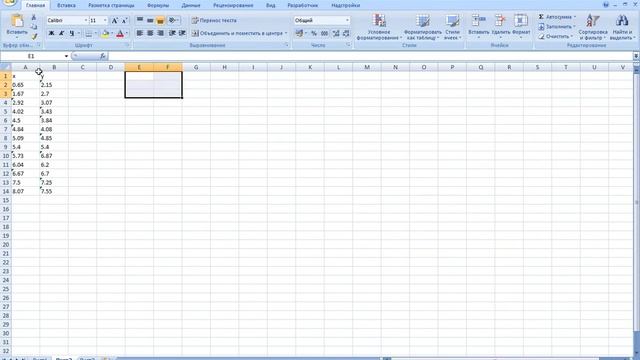
Task: Switch to the Разметка страницы tab
Action: (111, 5)
